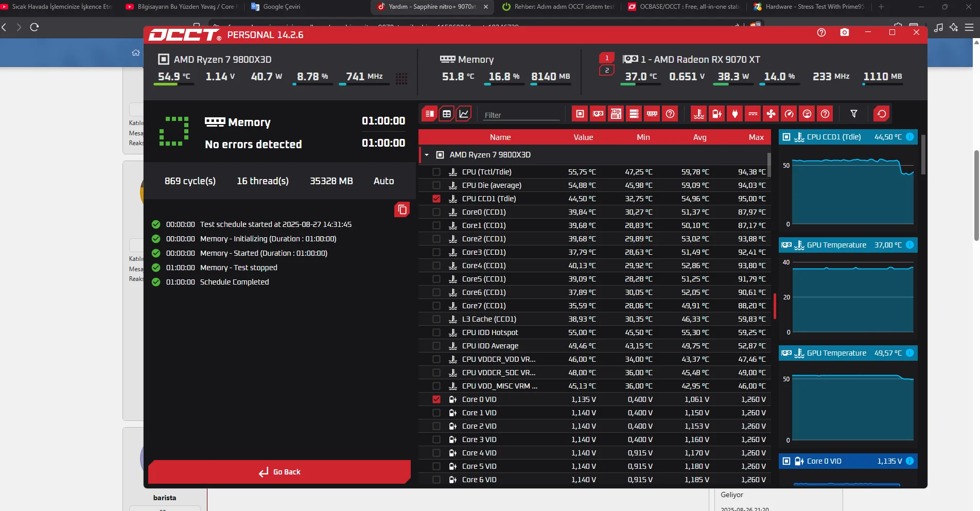Select the Core 0 VID graph header
The height and width of the screenshot is (511, 980).
coord(848,461)
